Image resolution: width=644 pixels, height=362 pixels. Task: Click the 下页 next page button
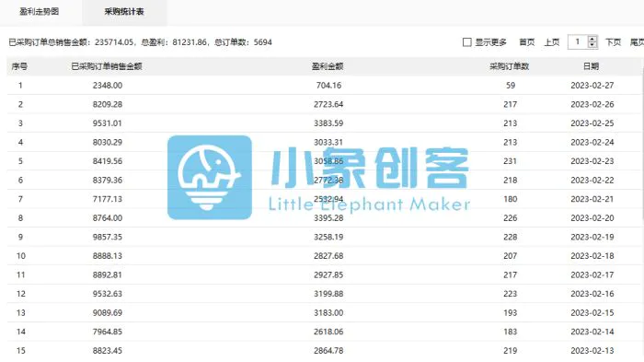[x=613, y=42]
